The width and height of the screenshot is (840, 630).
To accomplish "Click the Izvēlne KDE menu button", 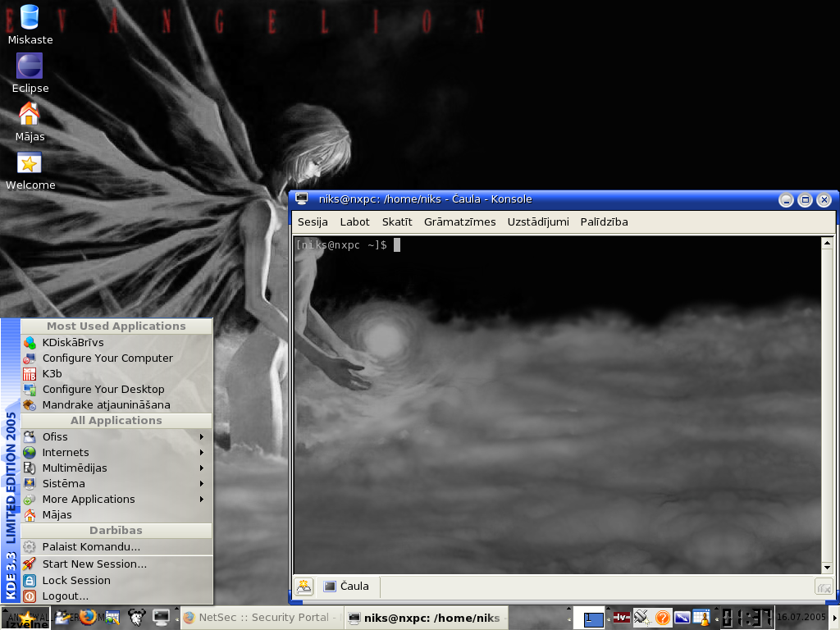I will (x=25, y=619).
